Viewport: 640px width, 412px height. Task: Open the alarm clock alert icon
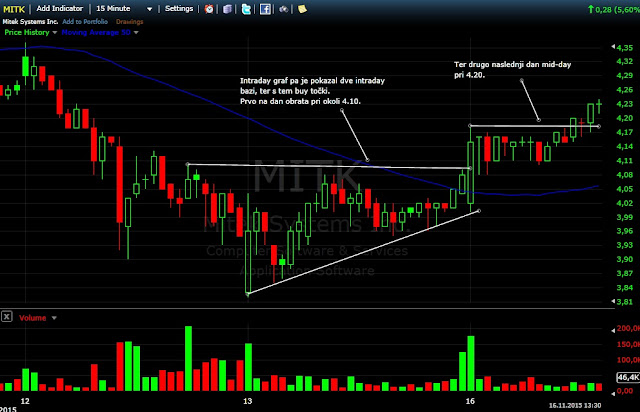(209, 9)
